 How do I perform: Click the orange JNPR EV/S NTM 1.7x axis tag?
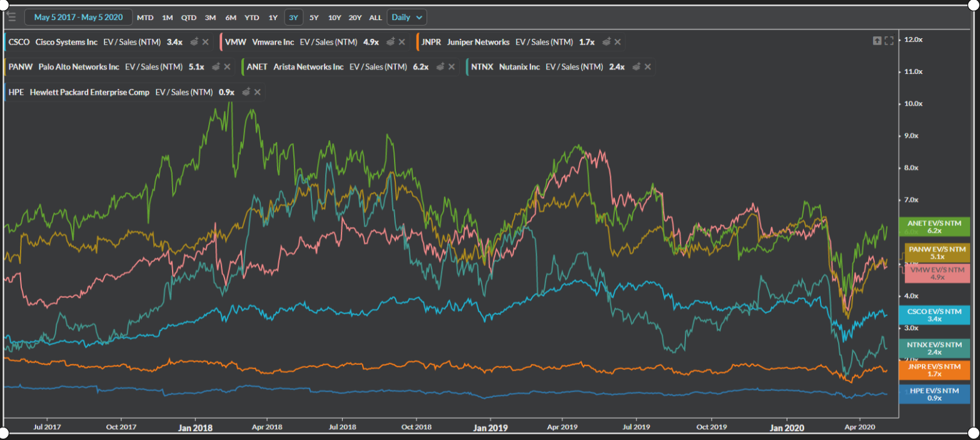tap(934, 370)
